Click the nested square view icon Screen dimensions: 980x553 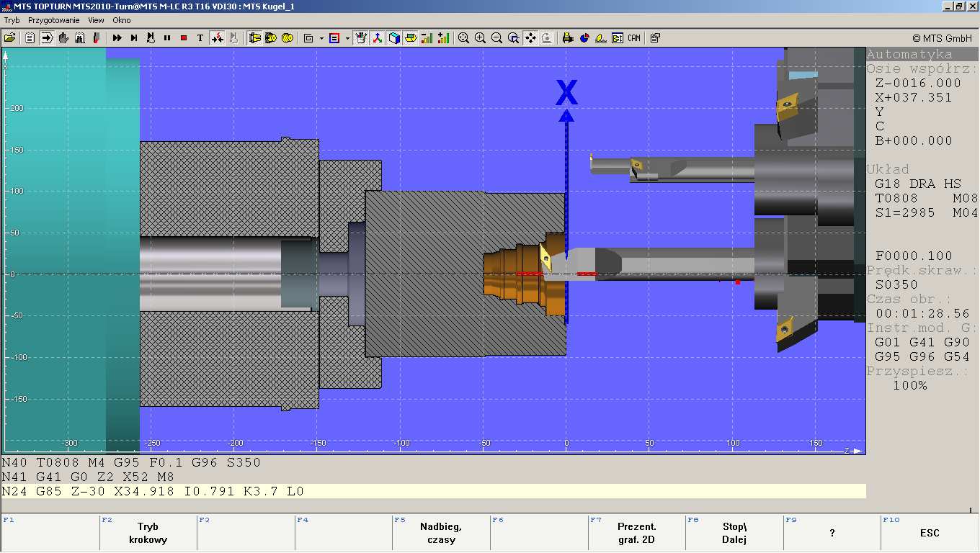tap(308, 37)
